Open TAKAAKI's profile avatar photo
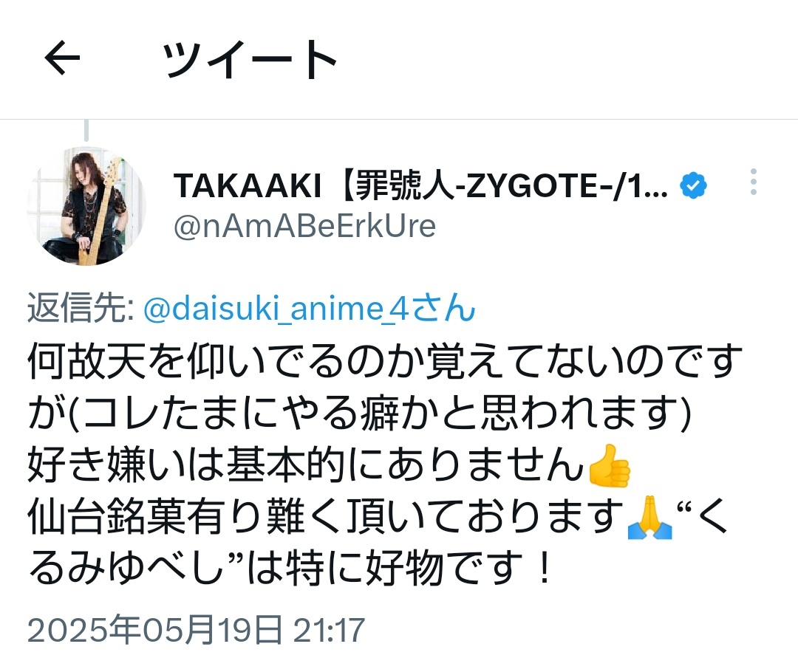The height and width of the screenshot is (672, 798). click(x=86, y=206)
